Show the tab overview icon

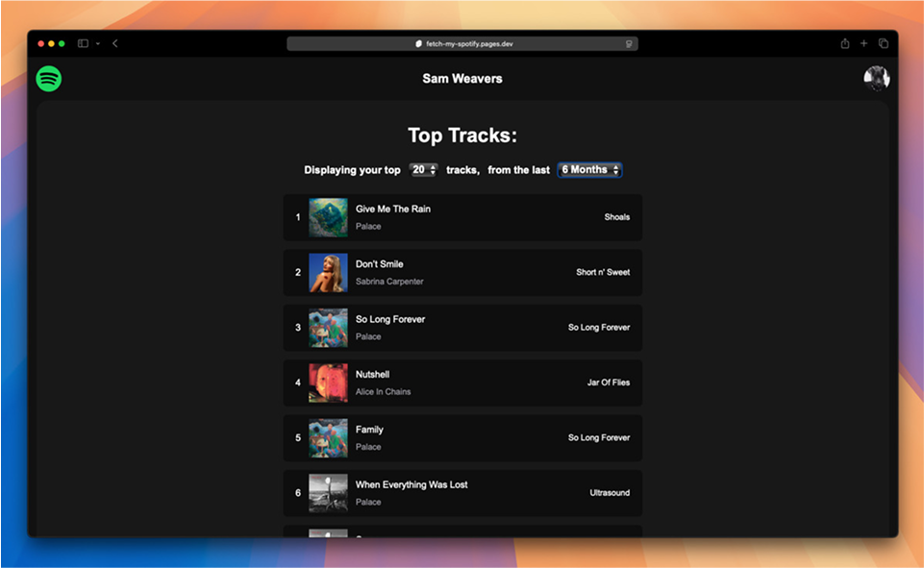(x=883, y=43)
